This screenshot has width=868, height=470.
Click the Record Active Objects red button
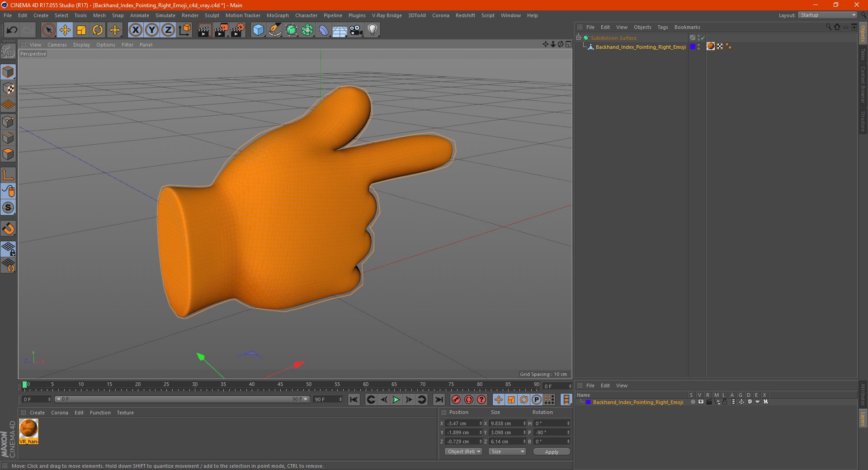(456, 399)
